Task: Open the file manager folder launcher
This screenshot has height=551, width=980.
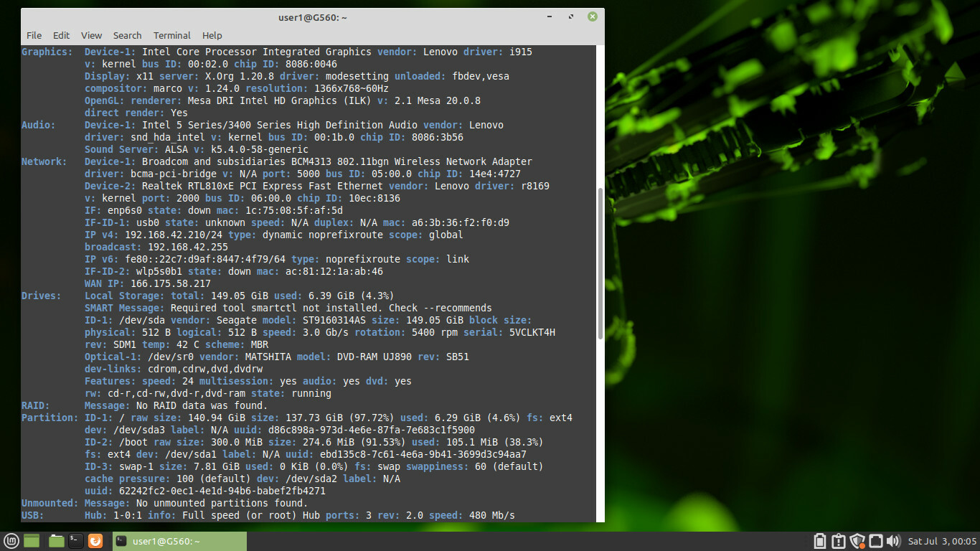Action: 57,541
